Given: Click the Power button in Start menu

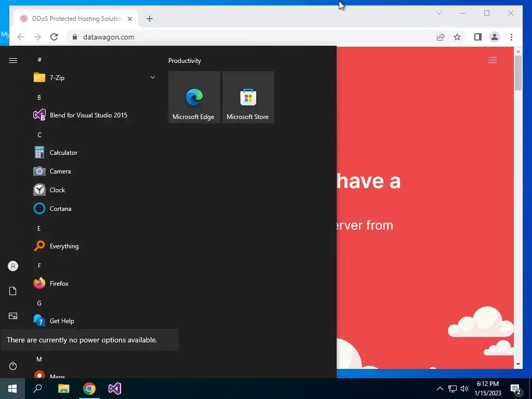Looking at the screenshot, I should point(13,366).
